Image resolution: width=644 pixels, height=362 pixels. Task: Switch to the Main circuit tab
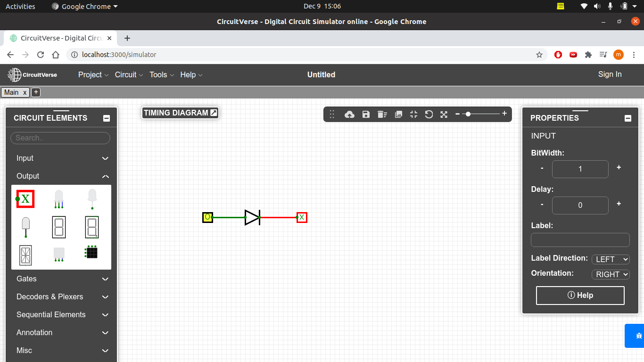point(12,92)
